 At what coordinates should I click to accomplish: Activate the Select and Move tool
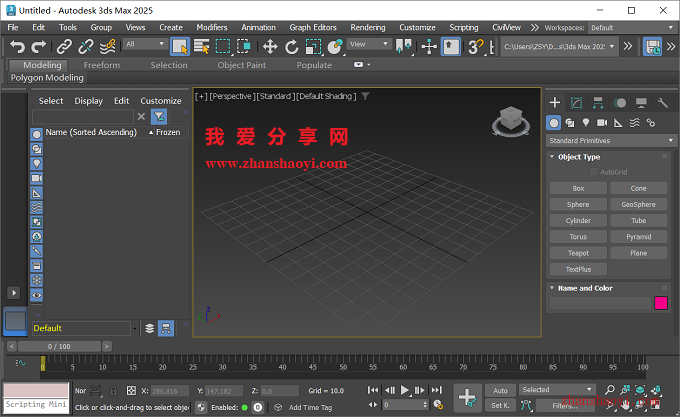pyautogui.click(x=270, y=46)
